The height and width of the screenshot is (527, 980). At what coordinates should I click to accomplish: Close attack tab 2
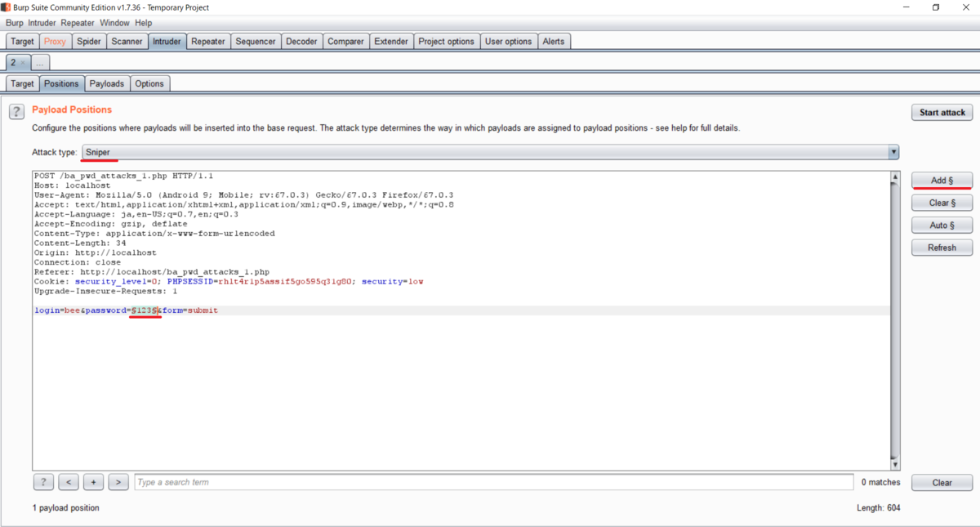[22, 62]
